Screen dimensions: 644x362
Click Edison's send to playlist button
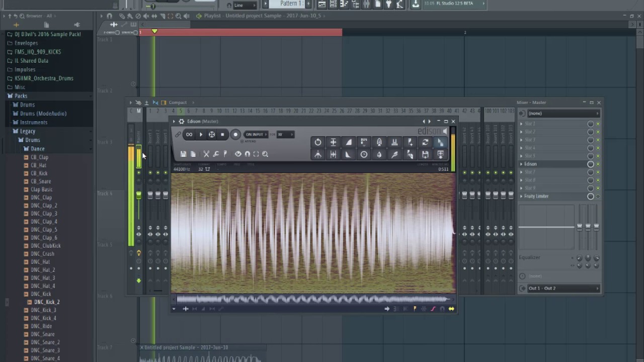tap(440, 155)
